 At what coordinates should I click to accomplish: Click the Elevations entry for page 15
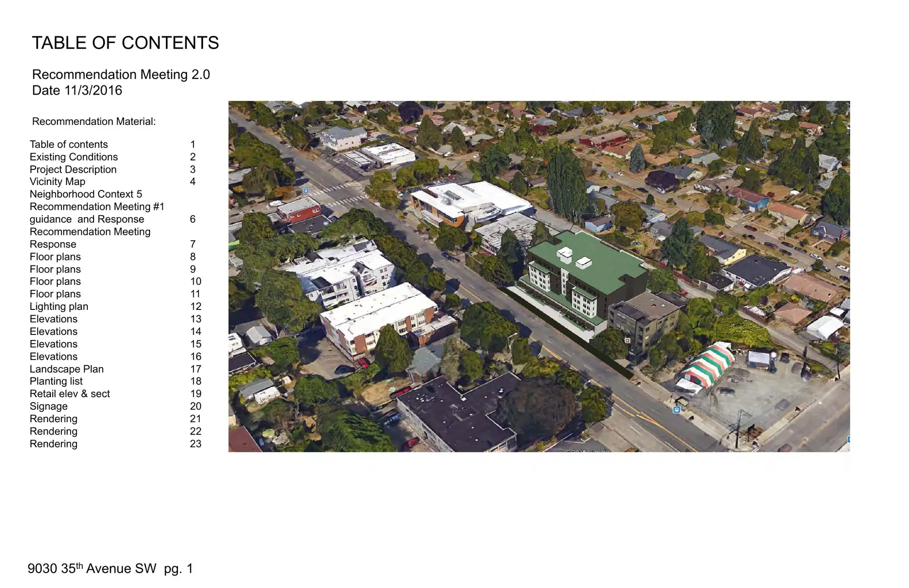coord(53,344)
